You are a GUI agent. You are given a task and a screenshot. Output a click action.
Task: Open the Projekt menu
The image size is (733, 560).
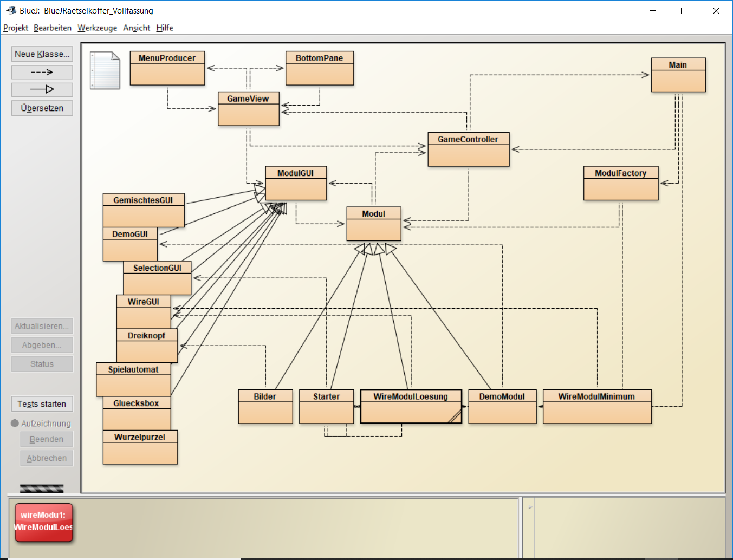coord(15,28)
